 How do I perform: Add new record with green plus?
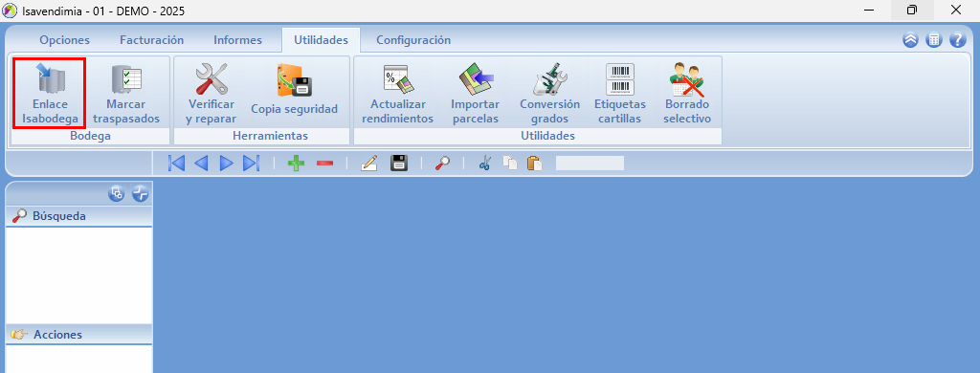tap(296, 164)
